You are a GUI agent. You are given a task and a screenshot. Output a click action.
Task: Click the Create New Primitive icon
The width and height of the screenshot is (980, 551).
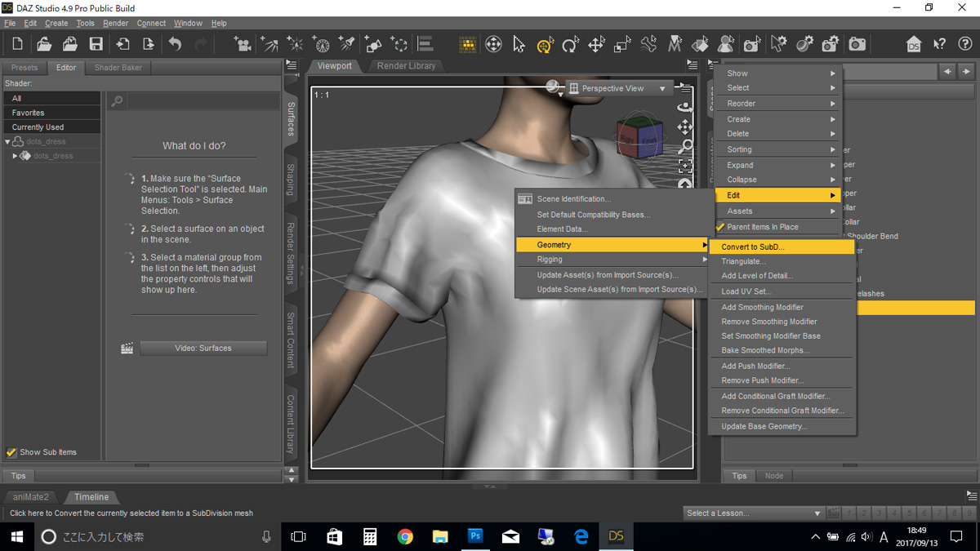(373, 44)
